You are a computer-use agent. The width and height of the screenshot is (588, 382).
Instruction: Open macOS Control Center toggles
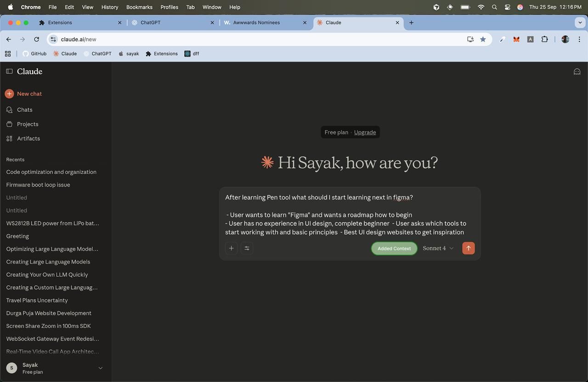click(508, 7)
